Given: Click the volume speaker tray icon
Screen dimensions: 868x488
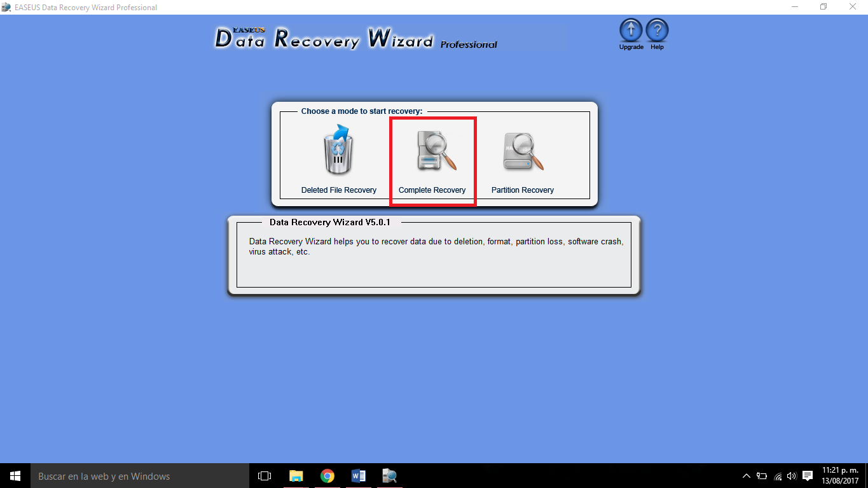Looking at the screenshot, I should tap(792, 476).
